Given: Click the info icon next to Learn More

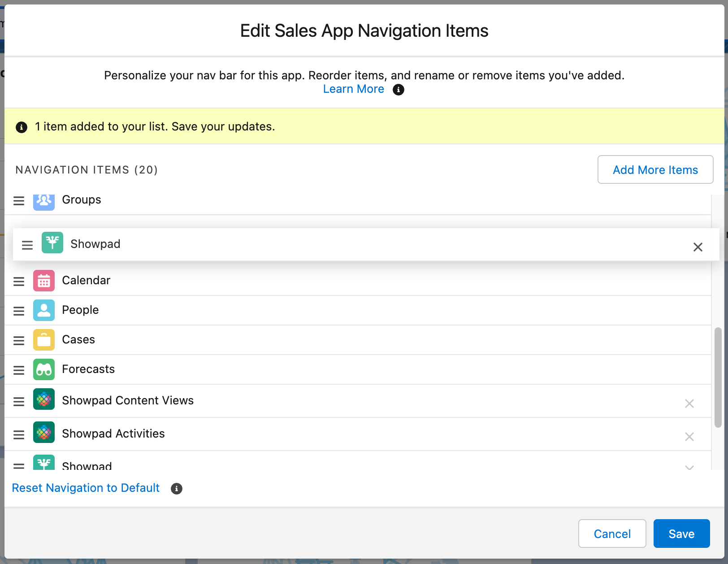Looking at the screenshot, I should coord(398,90).
